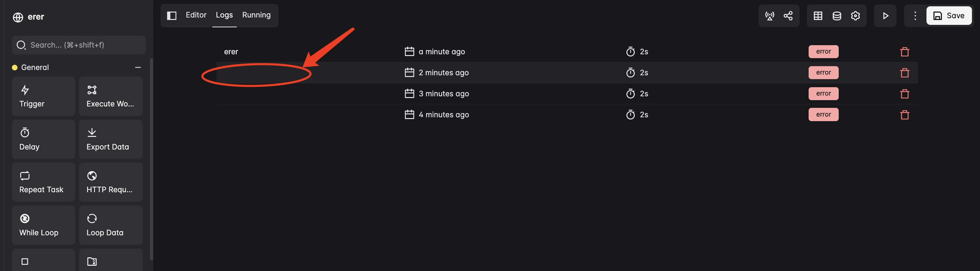Select the Trigger node from the sidebar
Image resolution: width=980 pixels, height=271 pixels.
43,96
